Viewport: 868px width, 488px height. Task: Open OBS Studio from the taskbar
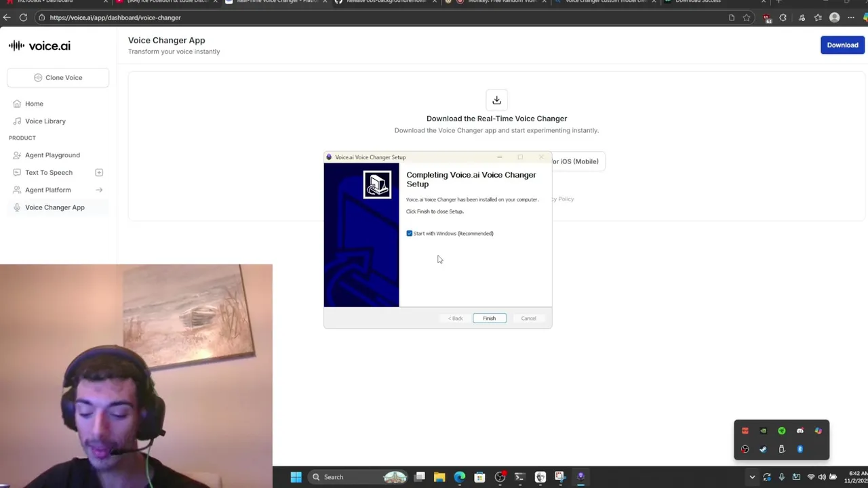[x=500, y=477]
